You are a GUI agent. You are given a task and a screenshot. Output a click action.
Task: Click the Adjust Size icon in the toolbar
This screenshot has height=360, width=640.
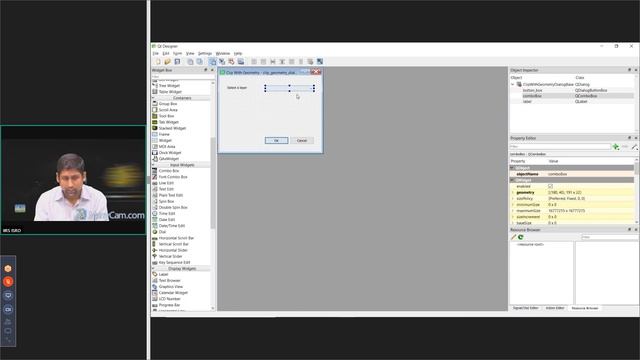point(320,62)
